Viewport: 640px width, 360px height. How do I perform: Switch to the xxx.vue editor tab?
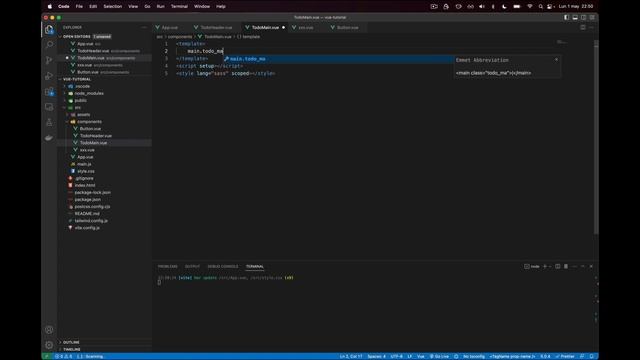pos(306,27)
